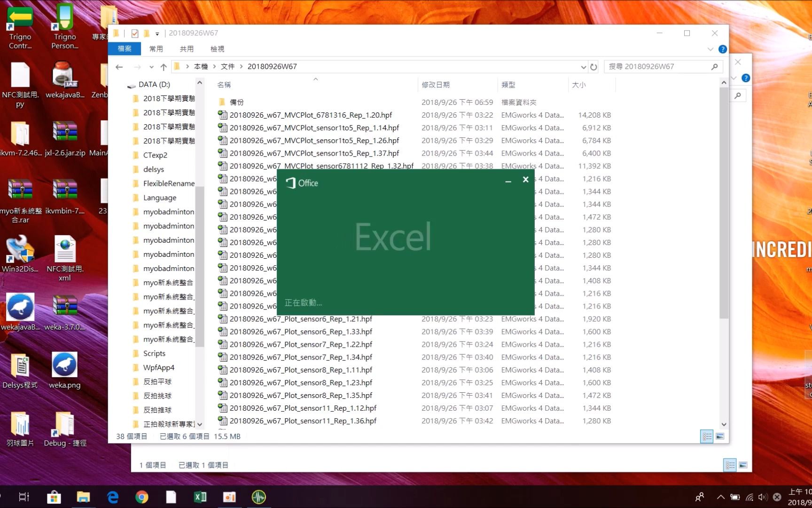
Task: Expand the ribbon with the chevron
Action: point(710,49)
